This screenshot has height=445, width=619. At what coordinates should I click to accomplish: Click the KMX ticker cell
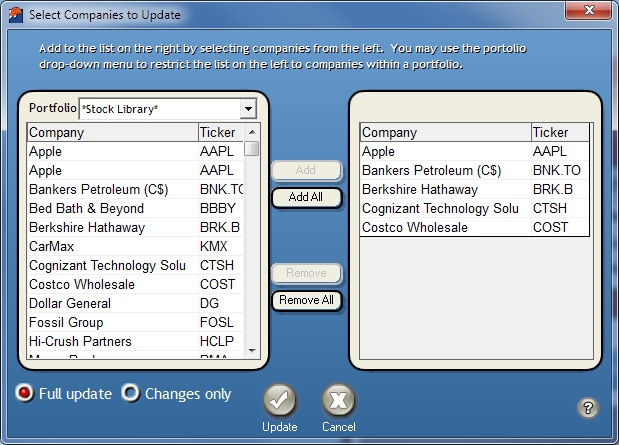click(x=221, y=246)
